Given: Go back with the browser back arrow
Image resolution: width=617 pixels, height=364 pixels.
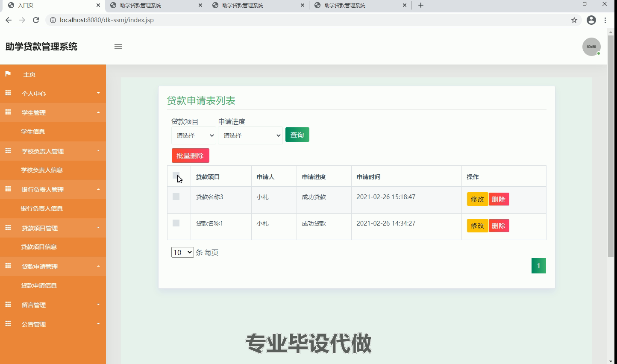Looking at the screenshot, I should 9,20.
